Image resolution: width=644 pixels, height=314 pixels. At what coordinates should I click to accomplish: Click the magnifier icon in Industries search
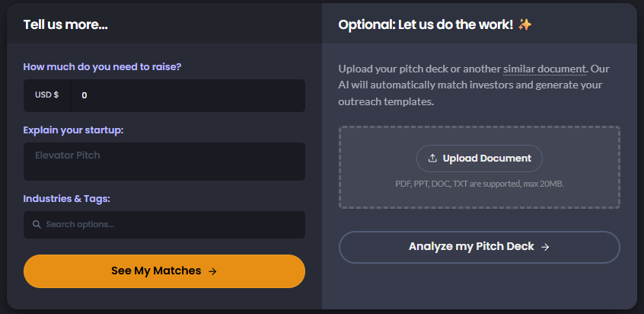click(x=37, y=224)
